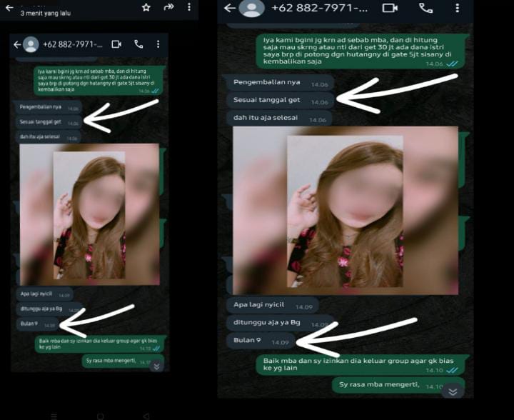Tap the forward arrow icon in the top bar

(168, 7)
